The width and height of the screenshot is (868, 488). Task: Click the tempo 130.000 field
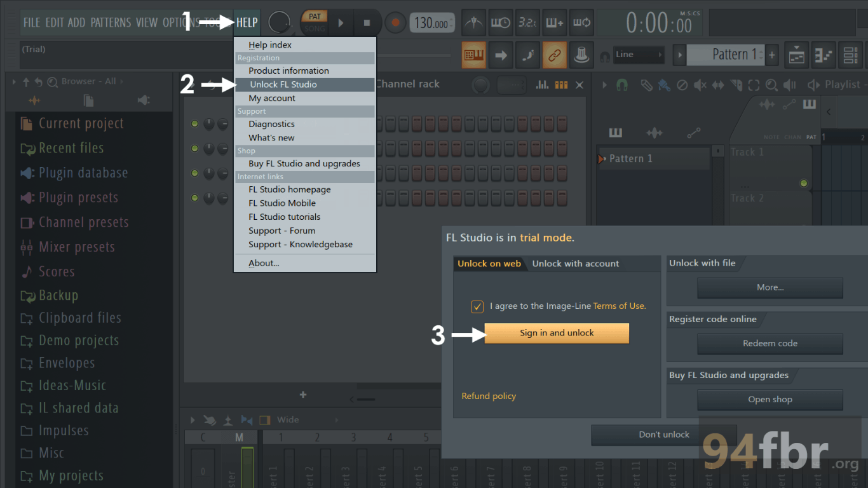pos(432,24)
